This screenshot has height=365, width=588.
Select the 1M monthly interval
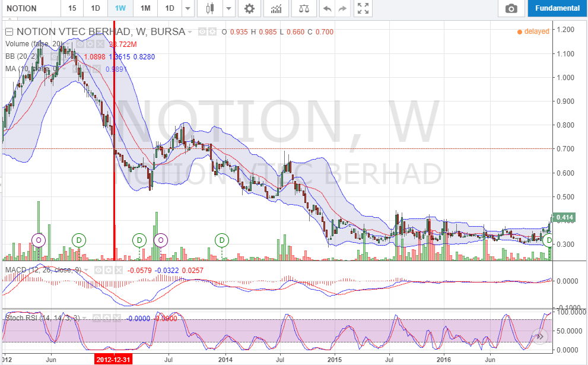tap(145, 8)
